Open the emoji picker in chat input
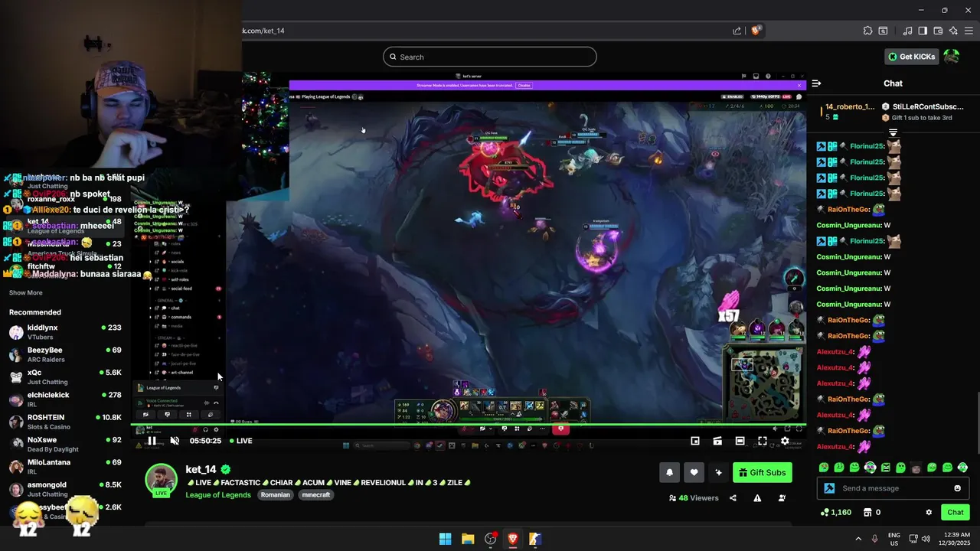The height and width of the screenshot is (551, 980). 957,488
